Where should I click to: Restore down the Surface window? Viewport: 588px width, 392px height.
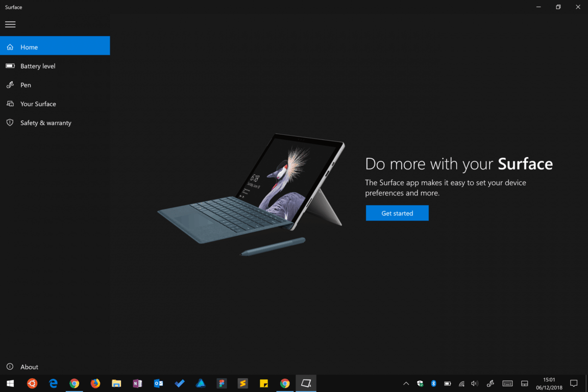click(558, 7)
